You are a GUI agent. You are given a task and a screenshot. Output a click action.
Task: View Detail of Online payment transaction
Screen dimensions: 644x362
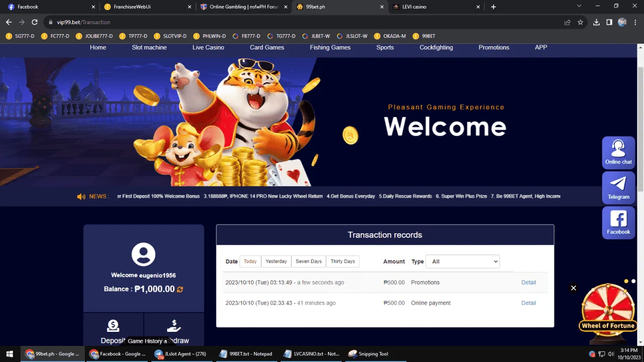click(528, 303)
